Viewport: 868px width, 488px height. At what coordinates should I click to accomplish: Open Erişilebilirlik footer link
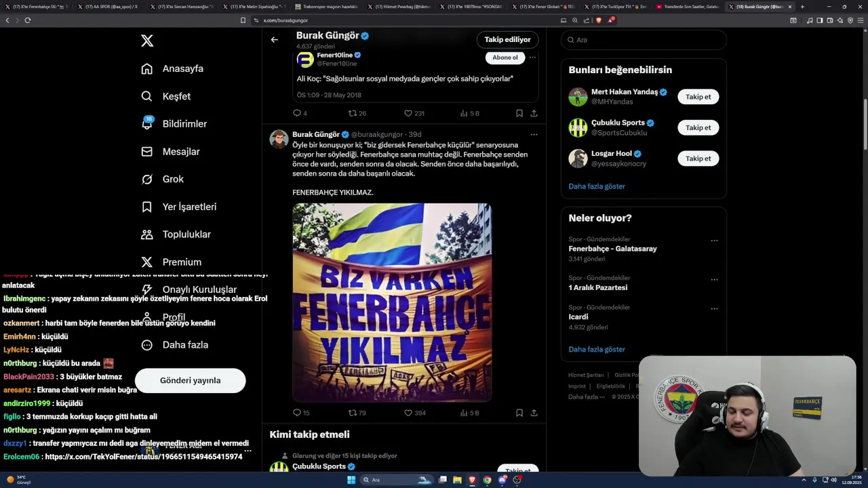611,386
